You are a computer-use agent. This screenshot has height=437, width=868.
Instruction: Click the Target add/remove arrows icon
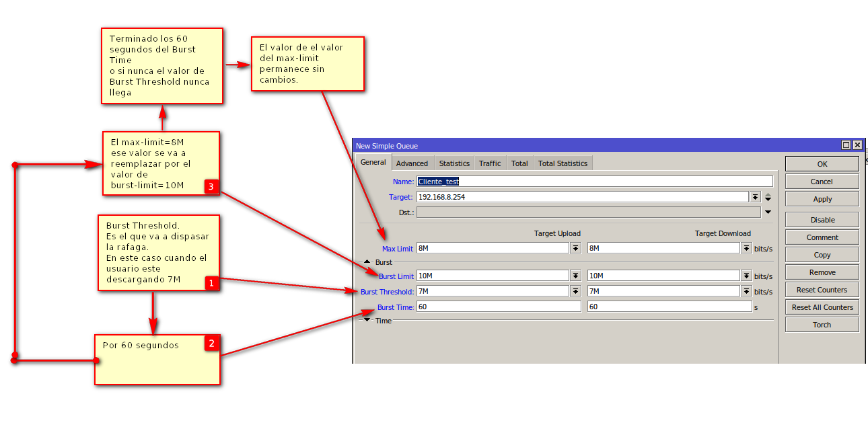pos(768,197)
